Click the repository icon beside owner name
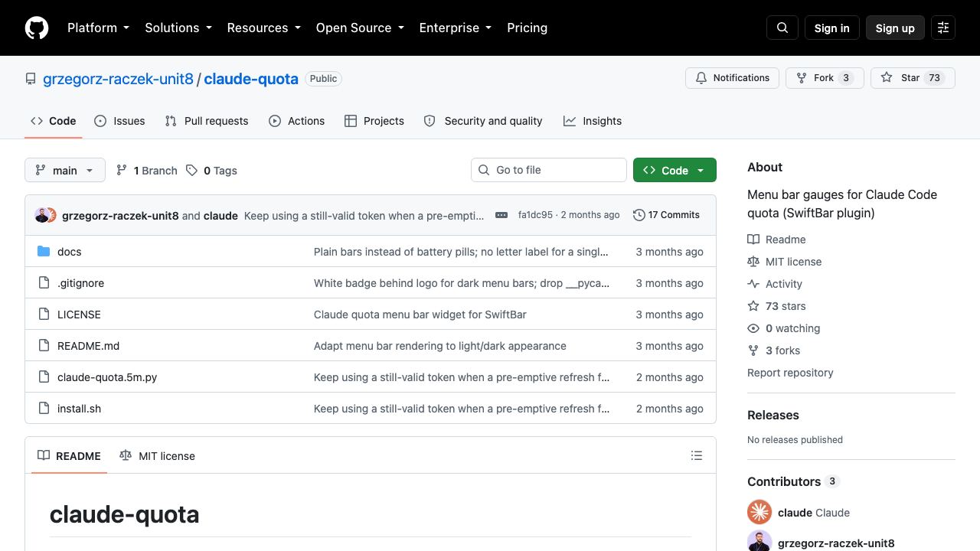 (x=31, y=79)
